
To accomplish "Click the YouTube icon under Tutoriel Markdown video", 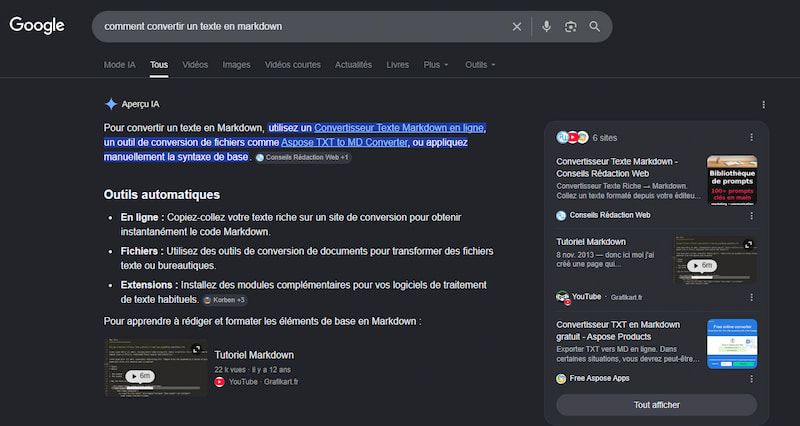I will click(x=220, y=382).
